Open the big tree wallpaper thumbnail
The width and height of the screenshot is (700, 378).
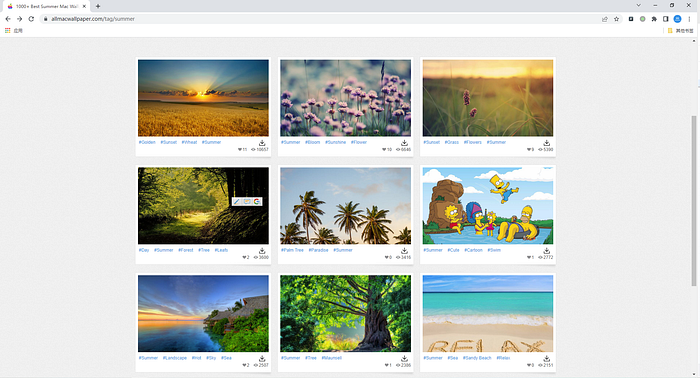coord(346,314)
